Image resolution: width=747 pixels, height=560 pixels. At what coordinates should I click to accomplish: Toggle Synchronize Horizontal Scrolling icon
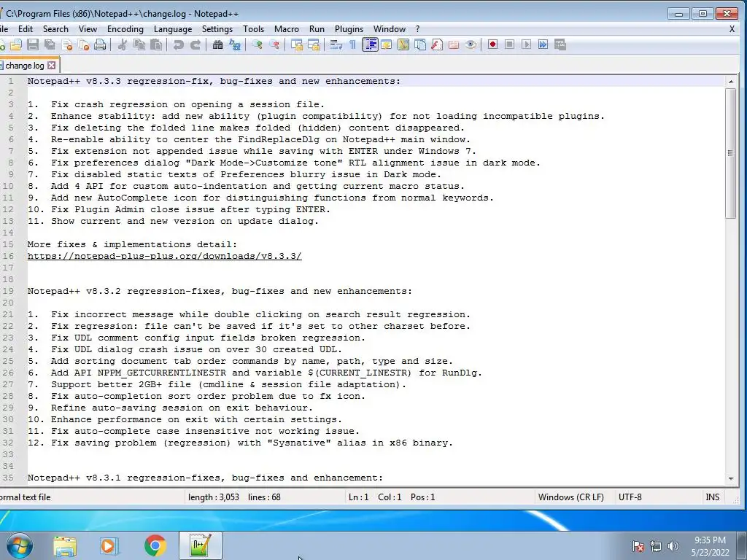314,44
